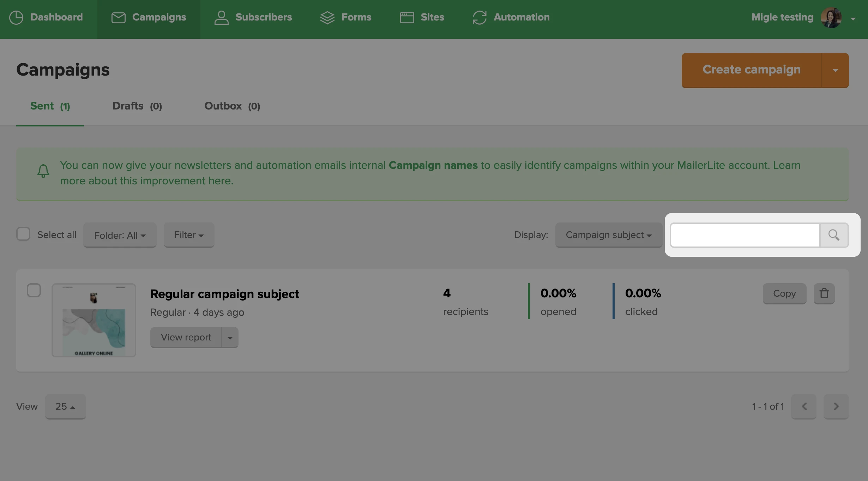Expand Create campaign dropdown arrow
868x481 pixels.
click(835, 70)
